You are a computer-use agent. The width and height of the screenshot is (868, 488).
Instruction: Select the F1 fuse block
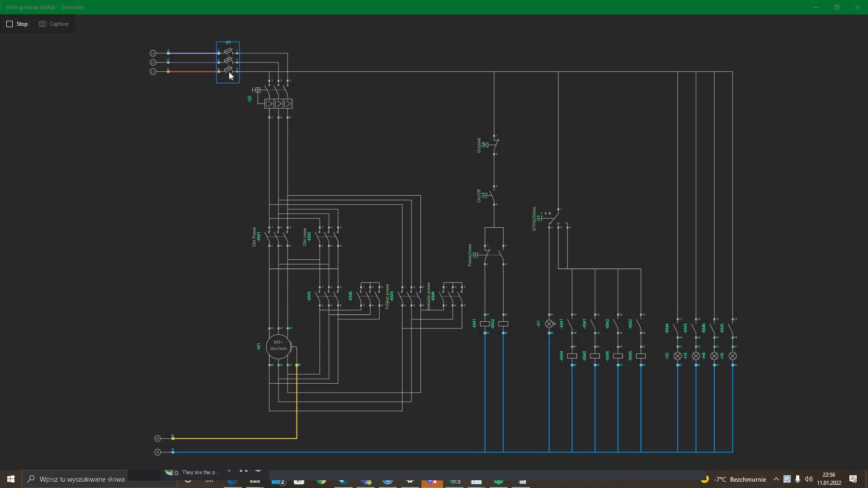(228, 62)
